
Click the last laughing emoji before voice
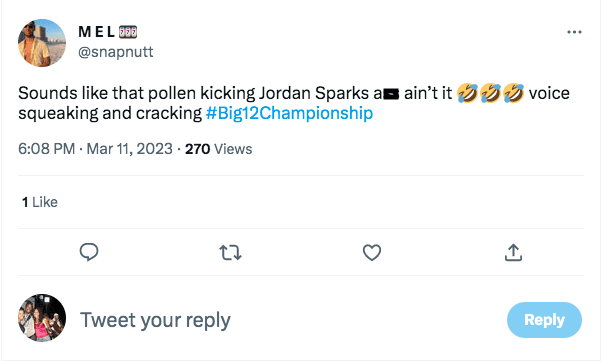(x=513, y=93)
